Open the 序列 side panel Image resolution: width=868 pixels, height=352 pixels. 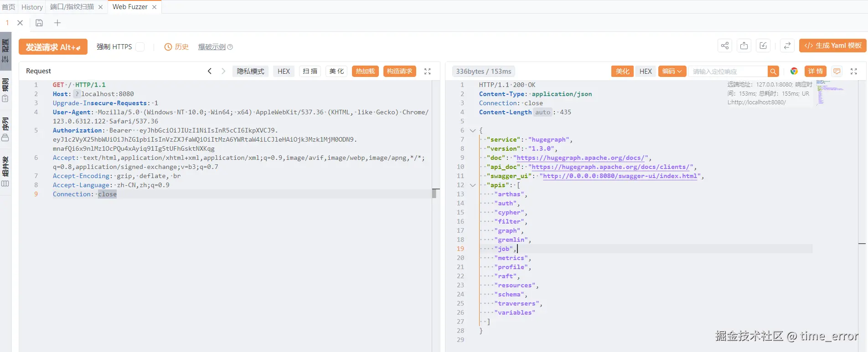click(x=5, y=129)
